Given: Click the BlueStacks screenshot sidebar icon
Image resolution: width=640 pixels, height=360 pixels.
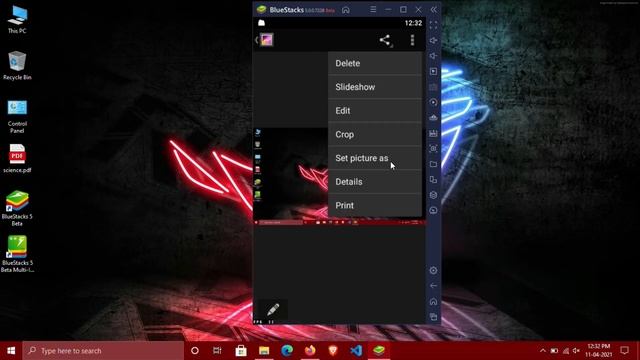Looking at the screenshot, I should [x=433, y=149].
